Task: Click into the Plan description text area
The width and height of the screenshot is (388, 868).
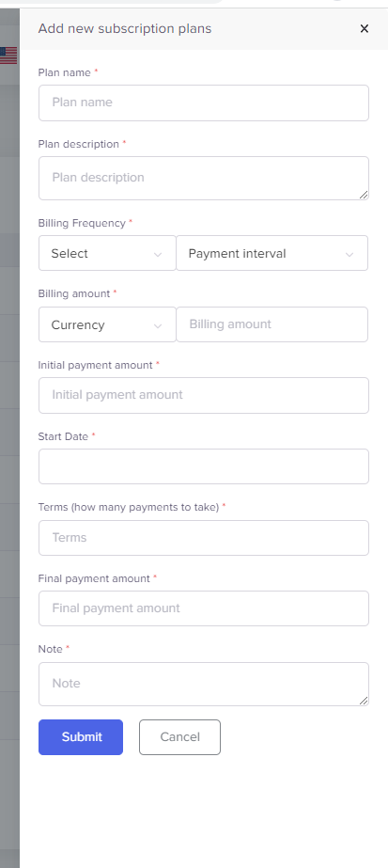Action: click(204, 179)
